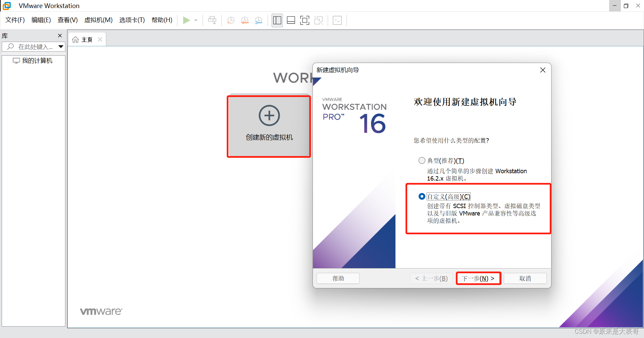Click the full screen mode icon
The width and height of the screenshot is (644, 338).
305,20
